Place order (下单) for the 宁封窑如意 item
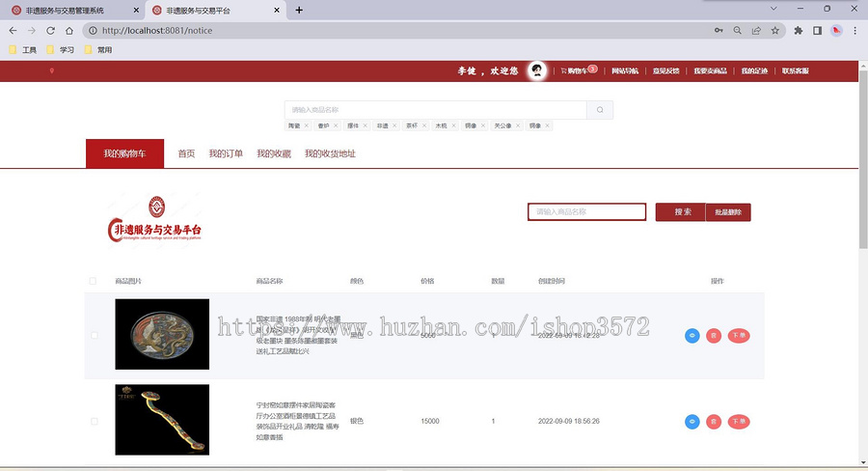 [x=739, y=422]
